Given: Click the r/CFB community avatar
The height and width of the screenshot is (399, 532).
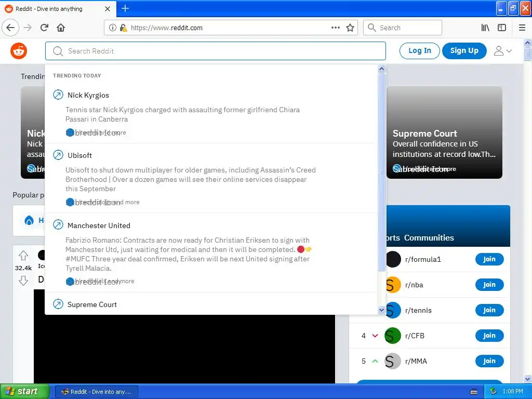Looking at the screenshot, I should pos(393,336).
